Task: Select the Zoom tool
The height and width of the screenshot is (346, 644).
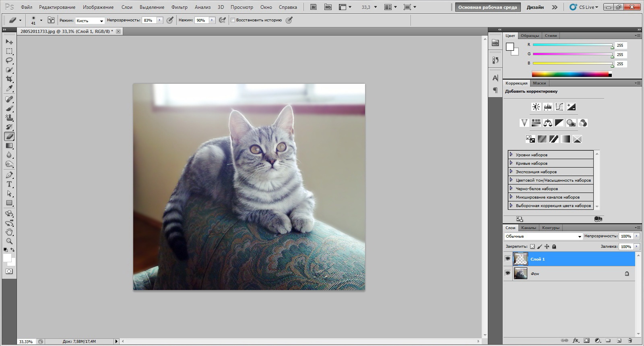Action: [x=9, y=241]
